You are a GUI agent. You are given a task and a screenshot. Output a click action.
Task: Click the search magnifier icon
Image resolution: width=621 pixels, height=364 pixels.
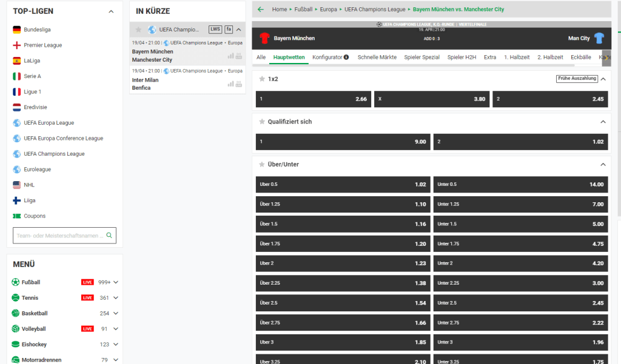[x=109, y=236]
